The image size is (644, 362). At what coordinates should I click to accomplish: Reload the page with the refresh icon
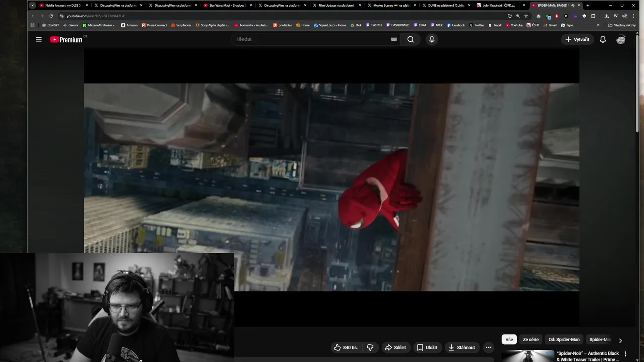[x=51, y=16]
